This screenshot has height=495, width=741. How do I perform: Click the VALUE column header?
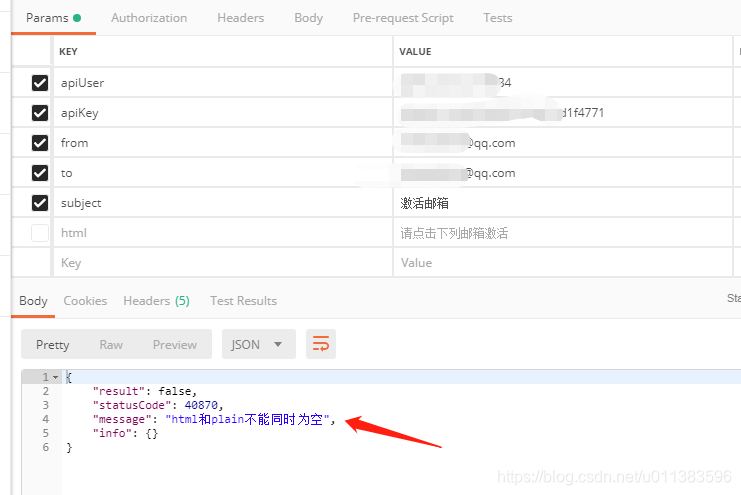coord(415,52)
